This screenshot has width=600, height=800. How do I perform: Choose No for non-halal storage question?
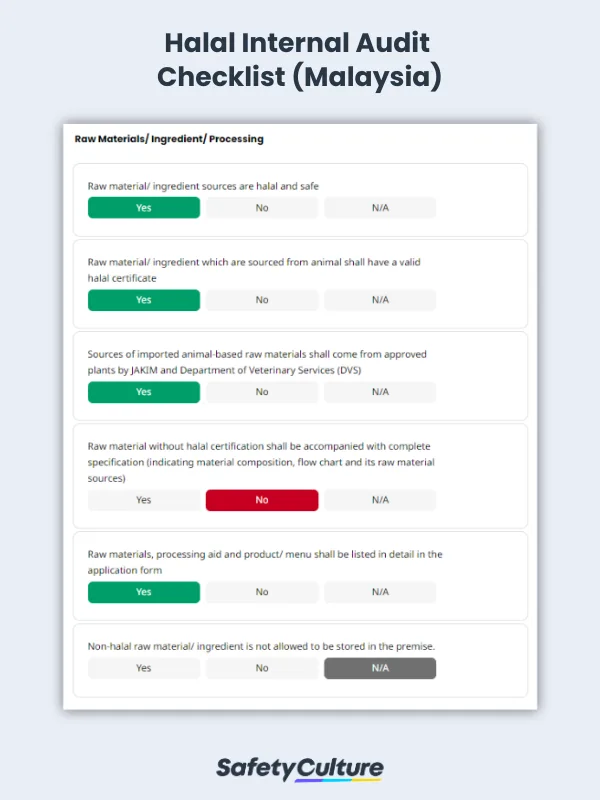pyautogui.click(x=262, y=668)
